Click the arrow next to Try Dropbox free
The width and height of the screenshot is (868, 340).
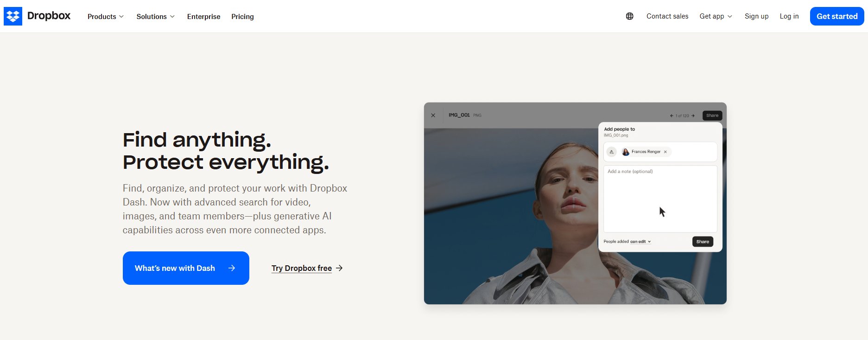339,268
